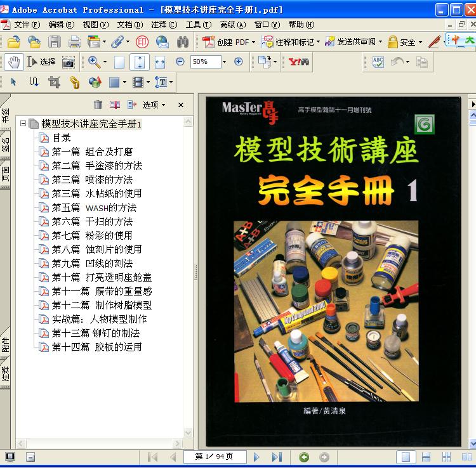Click the zoom 50% input field

[206, 62]
